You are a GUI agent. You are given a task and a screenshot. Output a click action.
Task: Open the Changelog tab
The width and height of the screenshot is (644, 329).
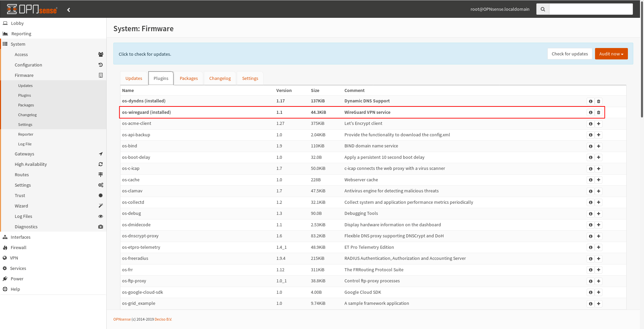(220, 78)
